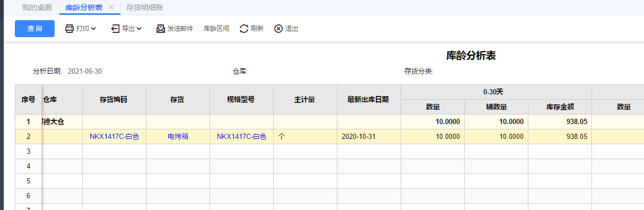Open the 库龄区间 settings
Screen dimensions: 644x210
pyautogui.click(x=216, y=29)
